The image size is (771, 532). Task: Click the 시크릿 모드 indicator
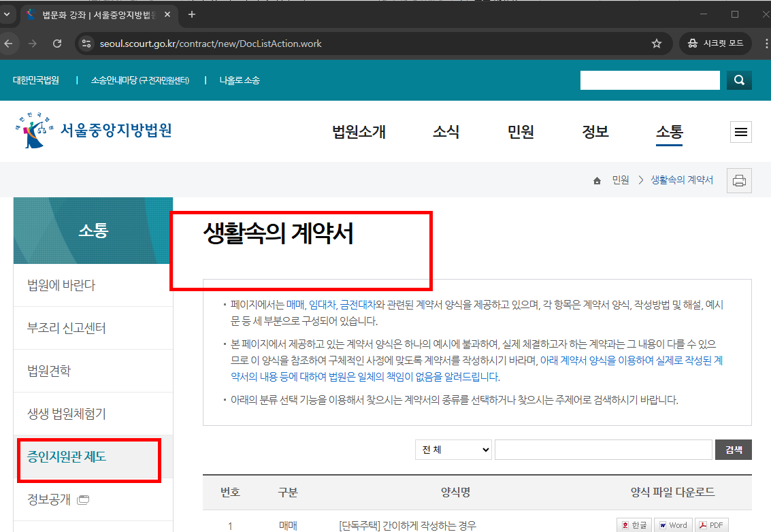[715, 43]
